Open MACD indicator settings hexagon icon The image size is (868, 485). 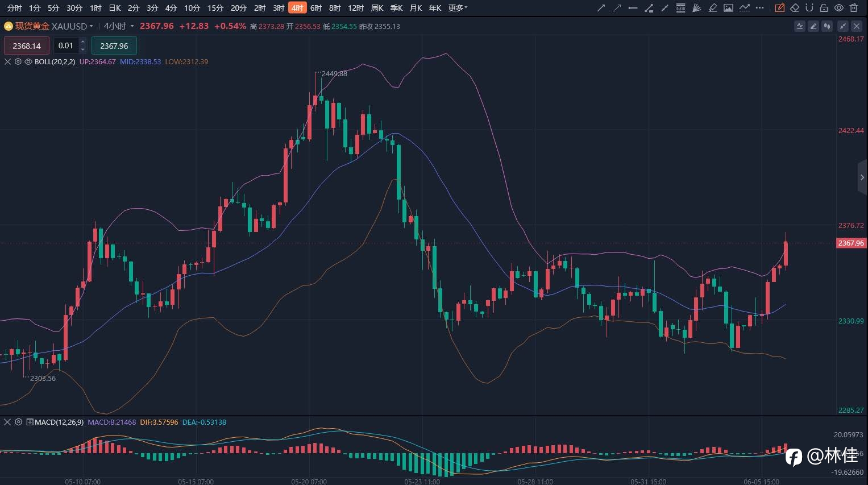(19, 422)
